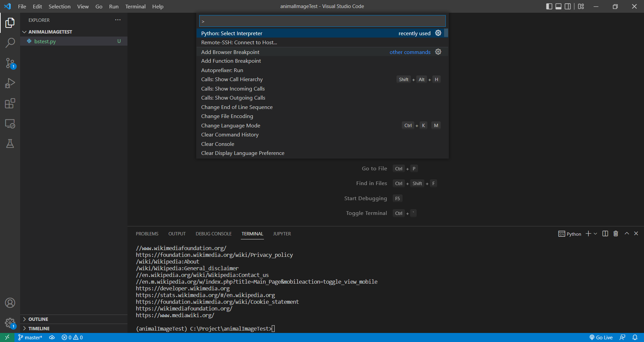Select Clear Command History command
The width and height of the screenshot is (644, 342).
pos(320,134)
